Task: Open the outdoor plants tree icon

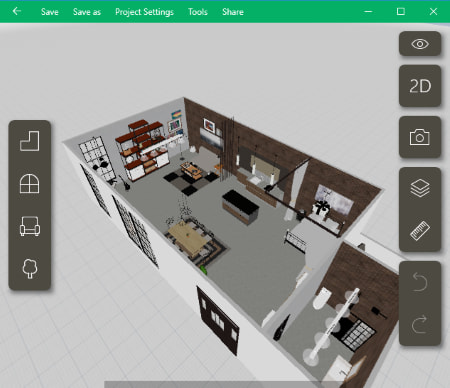Action: pos(30,268)
